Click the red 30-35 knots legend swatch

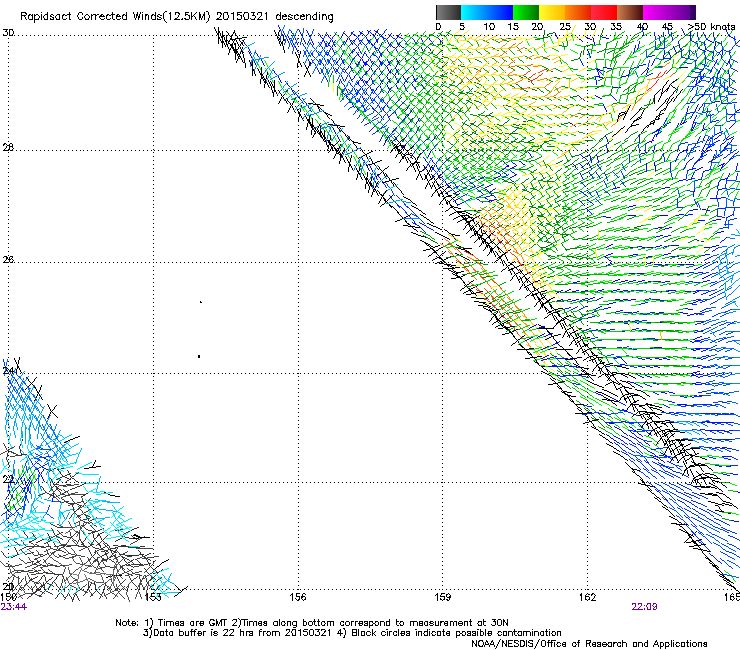604,12
